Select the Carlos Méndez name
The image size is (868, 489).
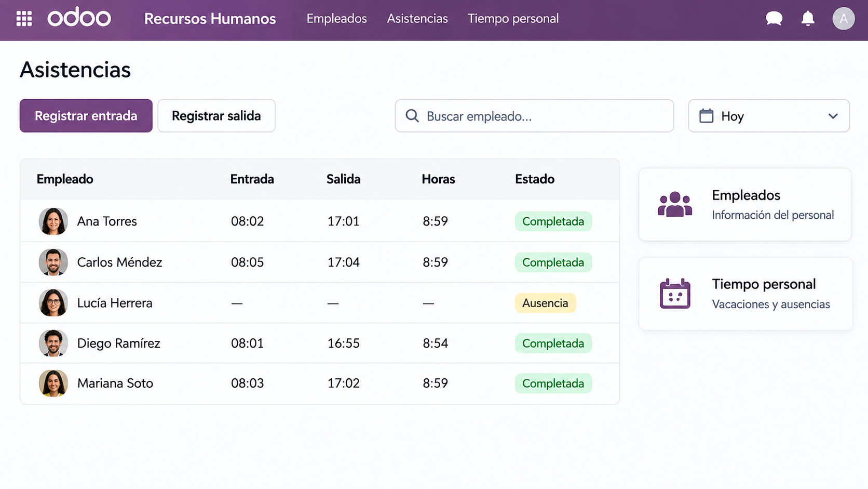(119, 262)
